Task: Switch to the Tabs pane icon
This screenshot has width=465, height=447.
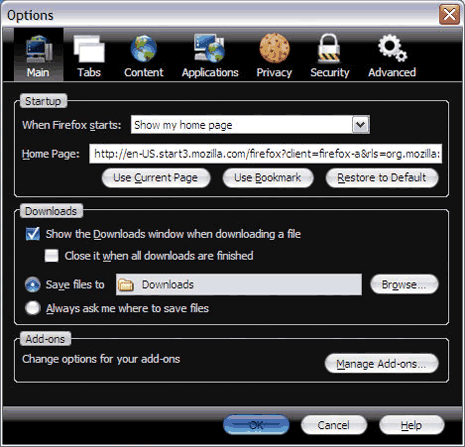Action: (x=89, y=50)
